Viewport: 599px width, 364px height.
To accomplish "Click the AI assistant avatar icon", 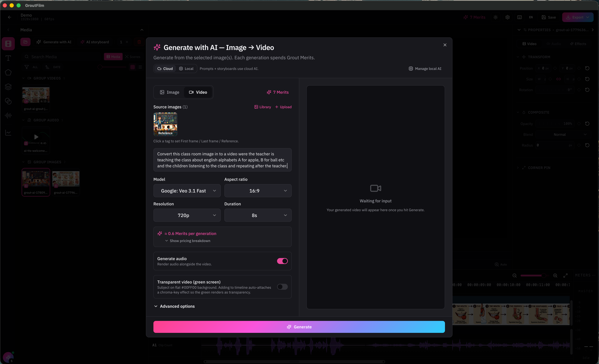I will [x=8, y=357].
